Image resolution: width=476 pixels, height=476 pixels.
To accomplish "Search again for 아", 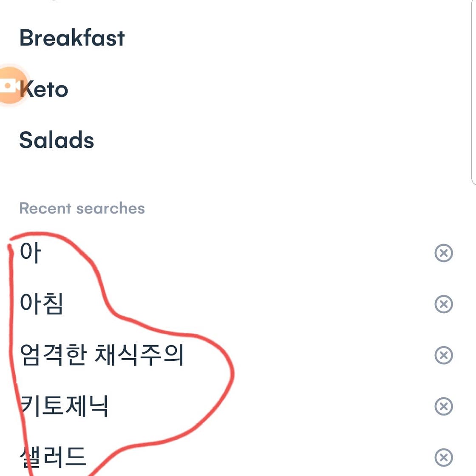I will 30,253.
